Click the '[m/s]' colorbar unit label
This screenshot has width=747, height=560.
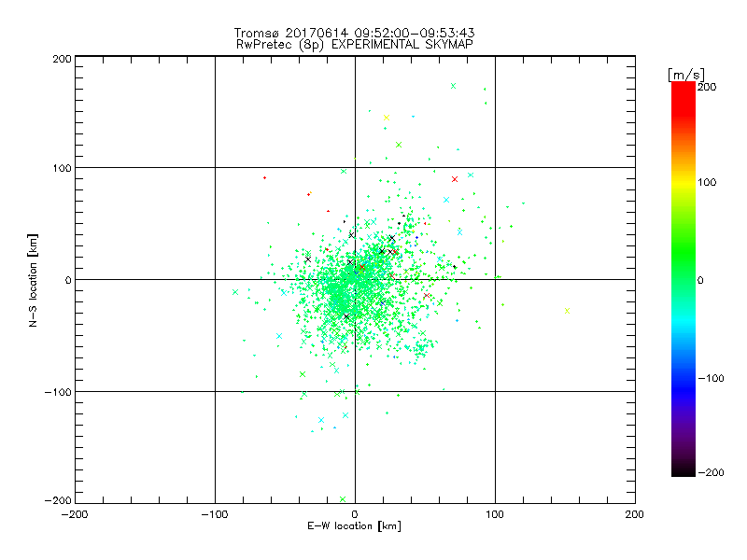[685, 75]
